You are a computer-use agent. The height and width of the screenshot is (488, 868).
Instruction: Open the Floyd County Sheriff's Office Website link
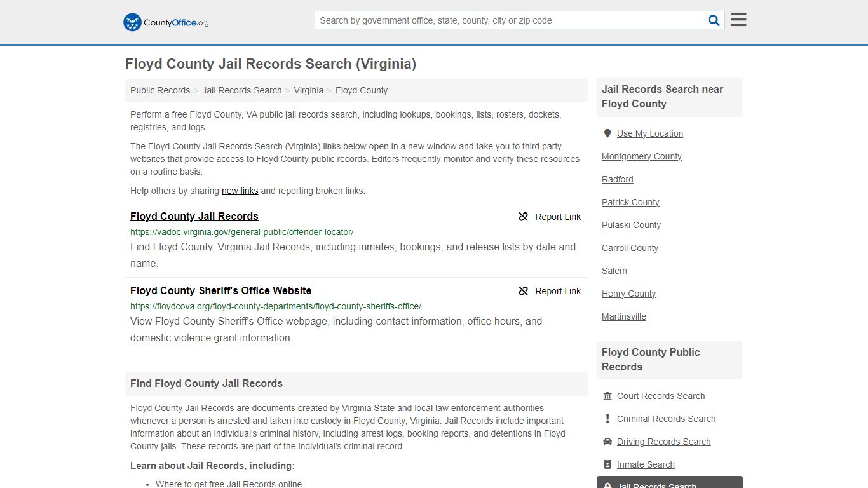(x=221, y=290)
